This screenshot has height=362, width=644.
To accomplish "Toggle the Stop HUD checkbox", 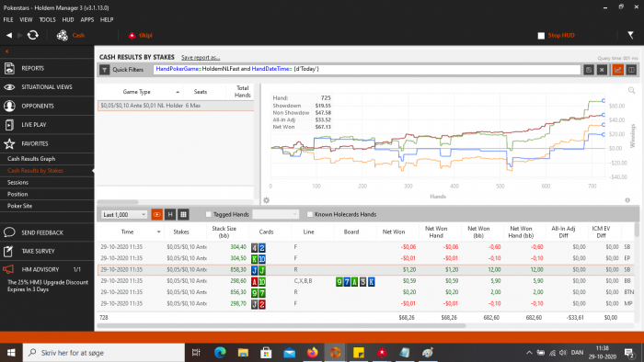I will tap(541, 36).
